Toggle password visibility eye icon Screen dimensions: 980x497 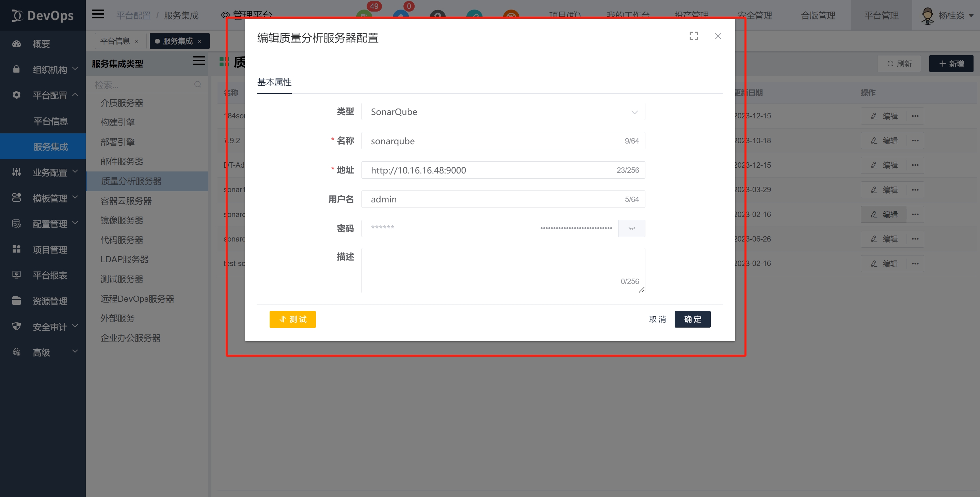[631, 228]
